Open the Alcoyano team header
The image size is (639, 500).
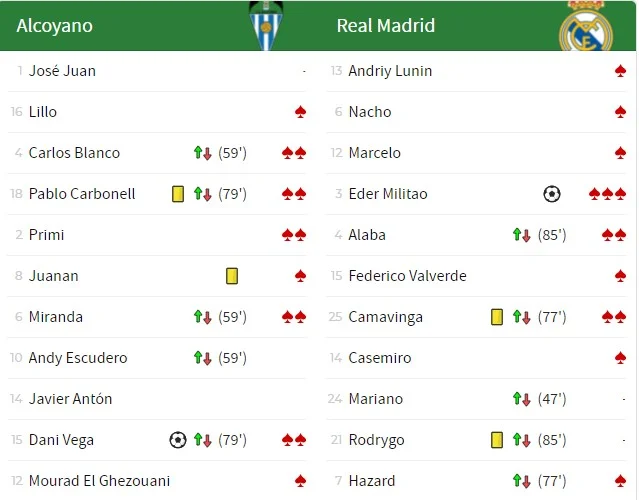coord(55,26)
